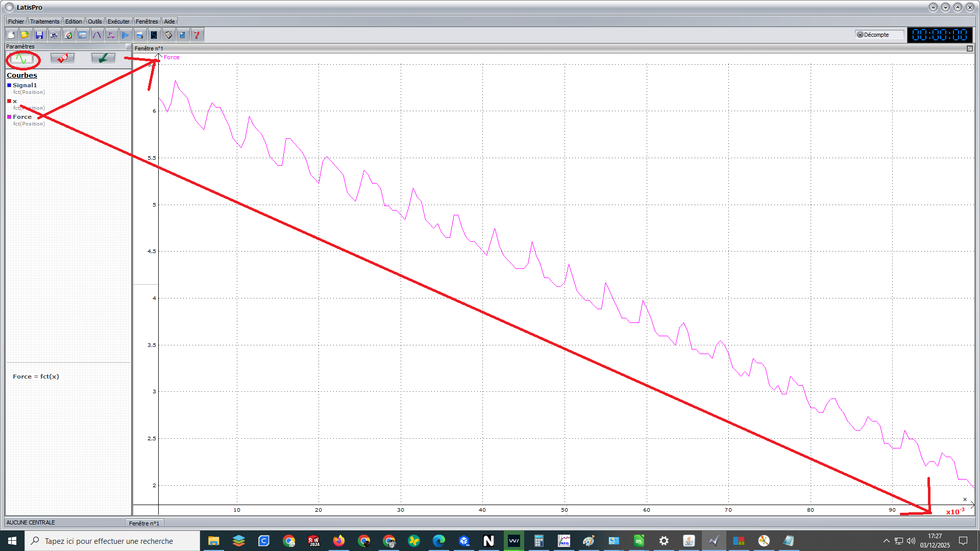
Task: Maximize Fenêtre n°1 graph with corner button
Action: (x=970, y=48)
